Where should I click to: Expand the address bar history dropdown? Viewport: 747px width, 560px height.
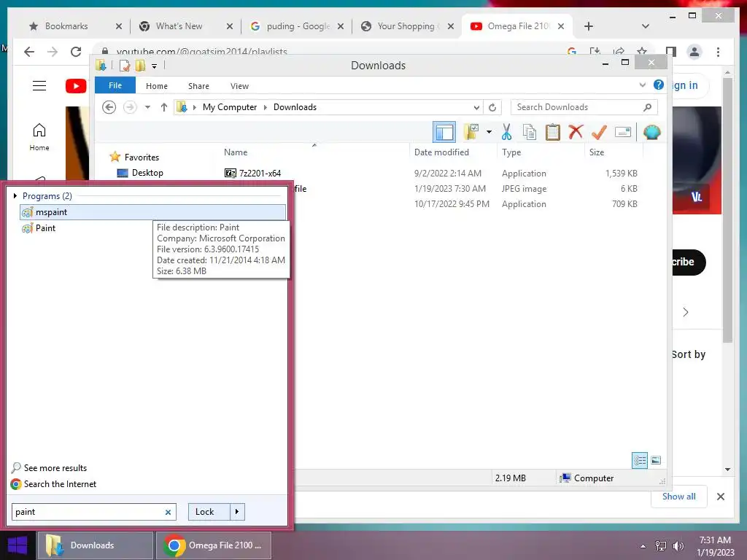click(x=476, y=108)
